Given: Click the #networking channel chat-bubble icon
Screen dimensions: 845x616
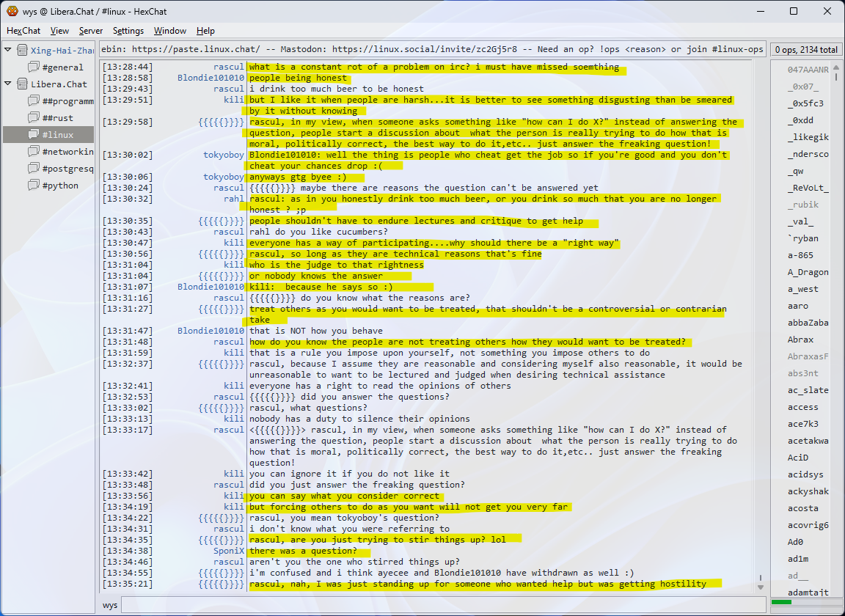Looking at the screenshot, I should [34, 152].
